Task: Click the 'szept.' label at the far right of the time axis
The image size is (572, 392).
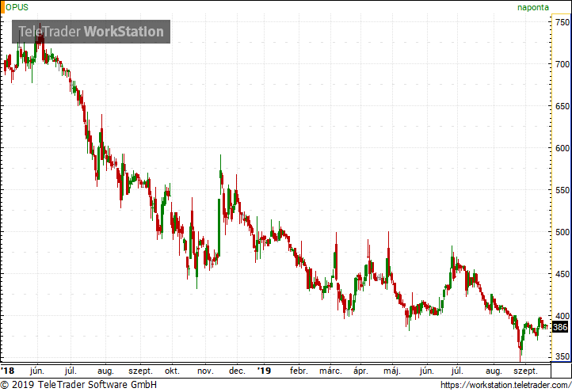Action: click(x=526, y=371)
